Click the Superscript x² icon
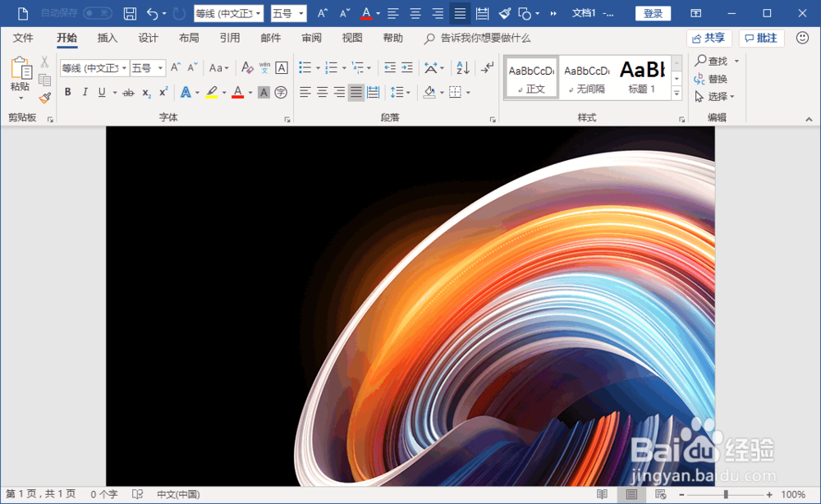The image size is (821, 504). pyautogui.click(x=163, y=92)
